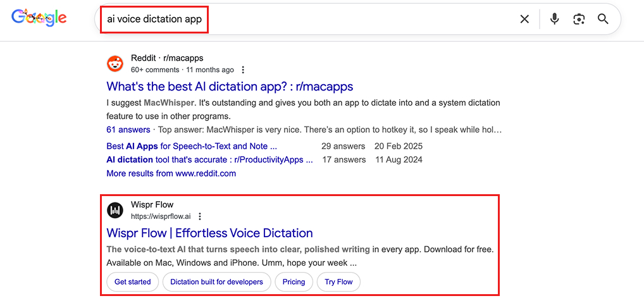Click the 'Pricing' sitelink chip
Viewport: 644px width, 303px height.
[294, 281]
